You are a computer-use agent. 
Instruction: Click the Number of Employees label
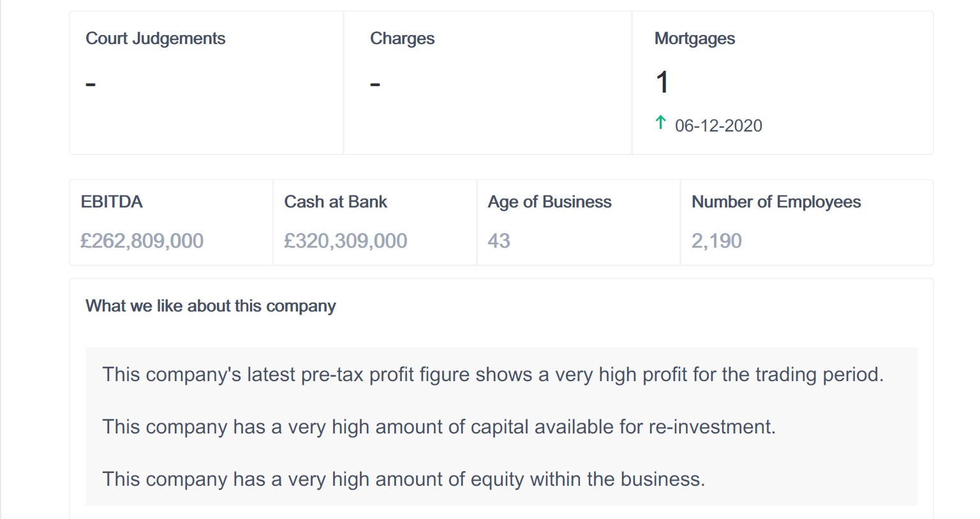click(x=776, y=202)
